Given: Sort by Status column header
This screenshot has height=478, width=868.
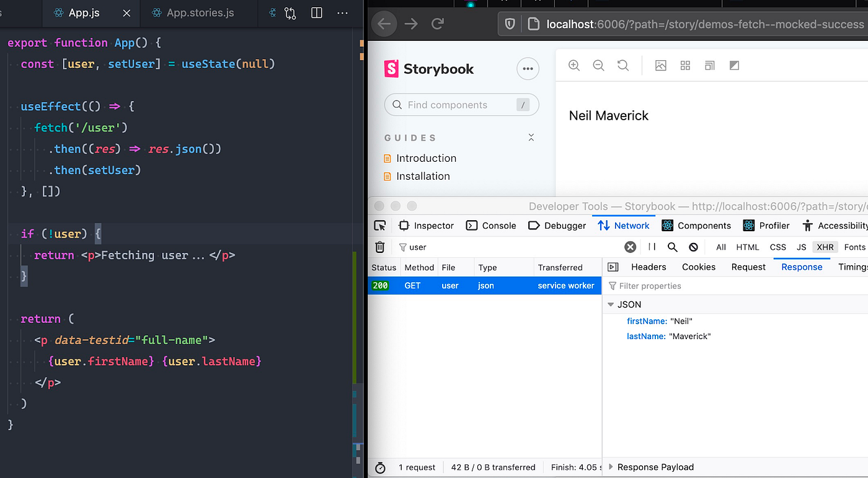Looking at the screenshot, I should pyautogui.click(x=384, y=268).
